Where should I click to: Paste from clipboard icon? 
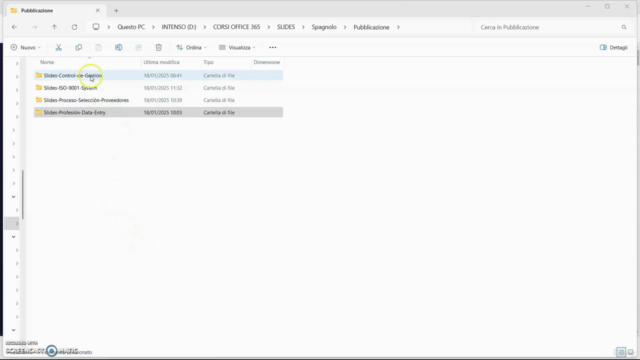tap(98, 47)
